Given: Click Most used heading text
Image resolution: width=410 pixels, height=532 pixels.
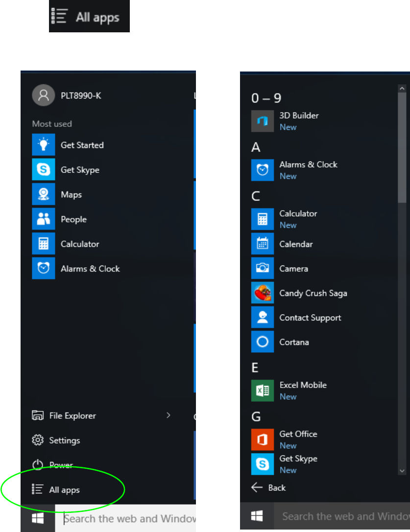Looking at the screenshot, I should (x=52, y=124).
